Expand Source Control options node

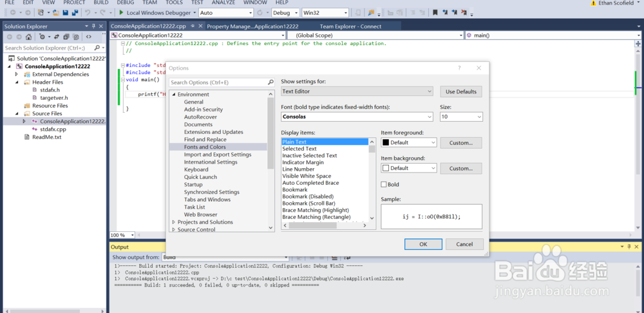174,230
